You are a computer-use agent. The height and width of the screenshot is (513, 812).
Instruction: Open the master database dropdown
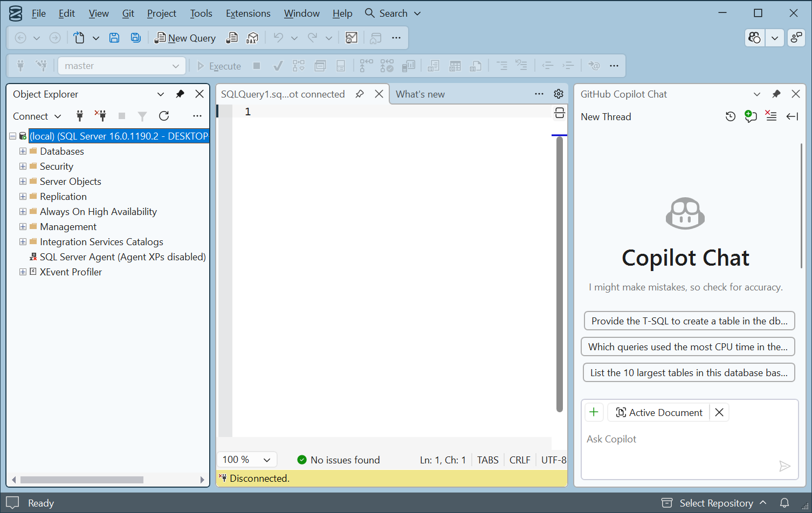click(x=122, y=66)
